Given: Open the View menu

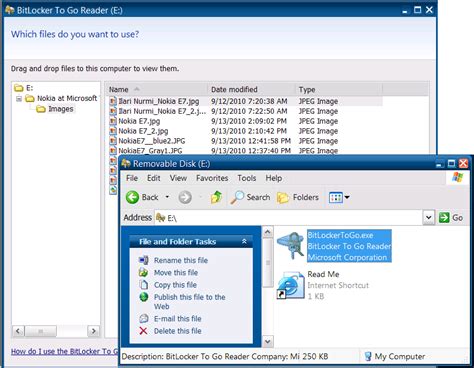Looking at the screenshot, I should tap(178, 178).
